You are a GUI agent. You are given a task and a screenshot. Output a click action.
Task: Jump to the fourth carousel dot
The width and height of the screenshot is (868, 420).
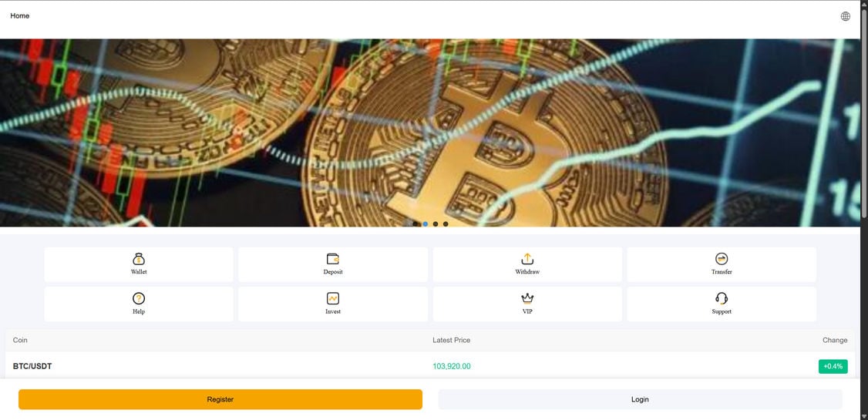[446, 224]
